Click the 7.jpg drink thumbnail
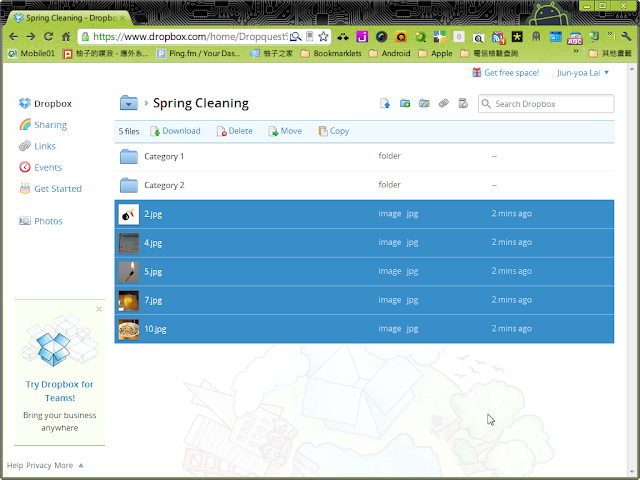Screen dimensions: 640x480 pyautogui.click(x=129, y=301)
